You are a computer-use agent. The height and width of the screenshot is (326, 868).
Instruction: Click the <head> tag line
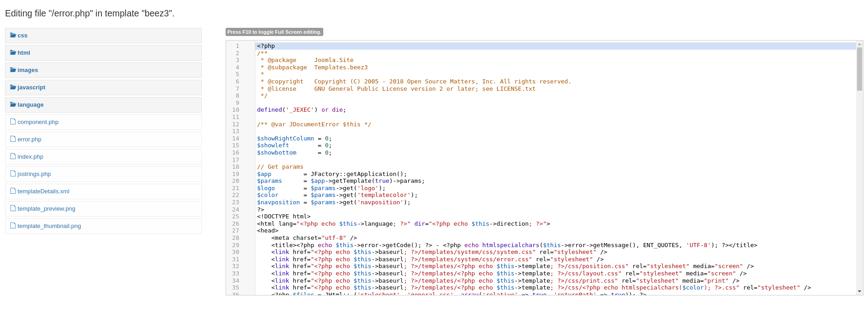[268, 231]
